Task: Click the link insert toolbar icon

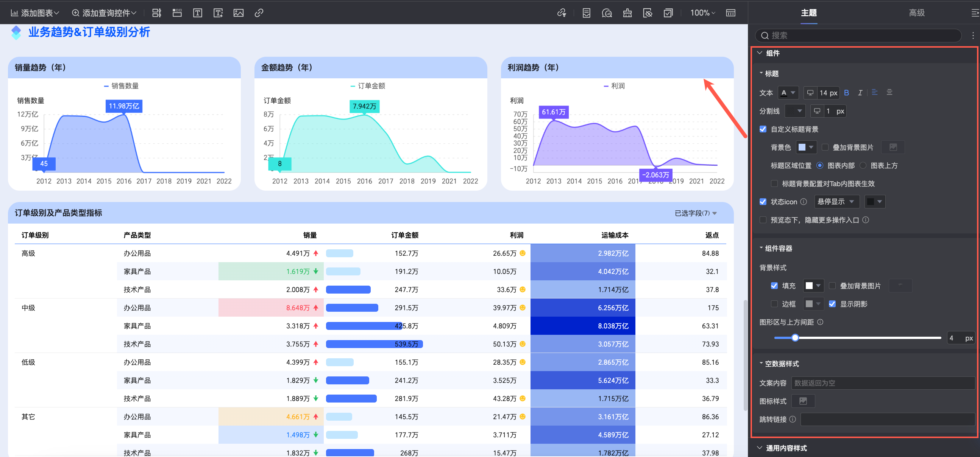Action: click(259, 13)
